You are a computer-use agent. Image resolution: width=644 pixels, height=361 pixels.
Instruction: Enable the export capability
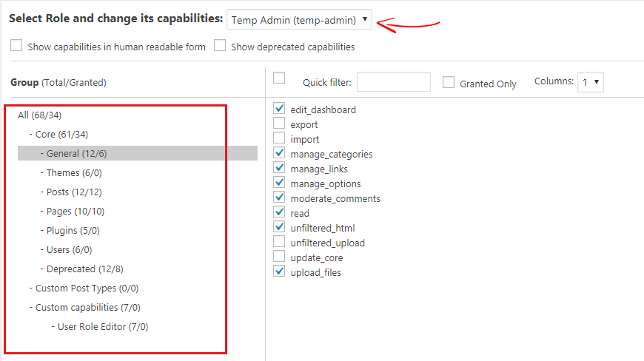tap(279, 124)
